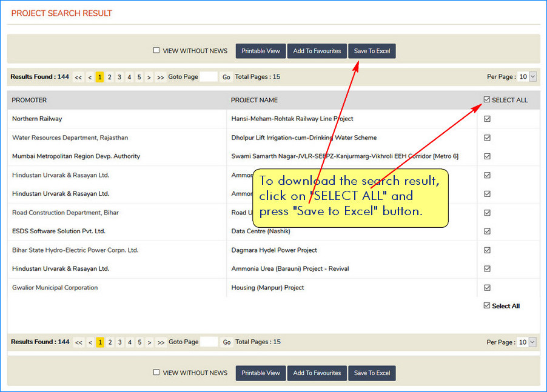
Task: Click the bottom << first page icon
Action: click(78, 342)
